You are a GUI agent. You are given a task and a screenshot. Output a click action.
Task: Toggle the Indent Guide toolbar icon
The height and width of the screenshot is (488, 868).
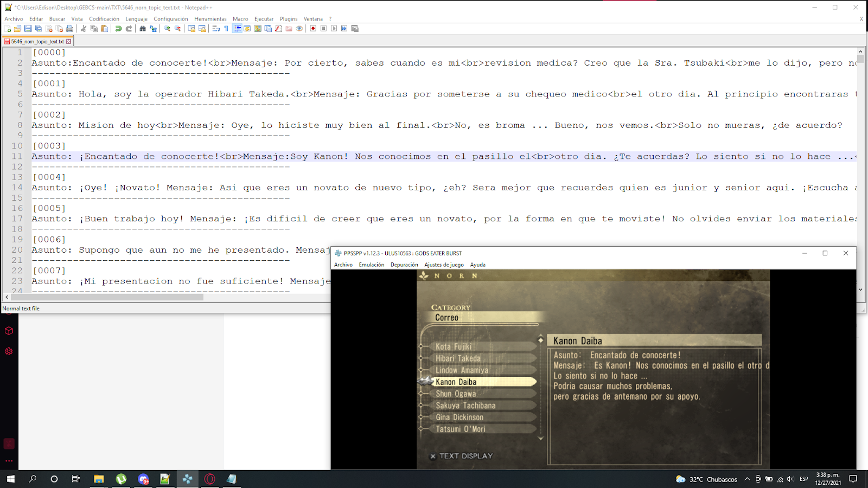(x=238, y=29)
